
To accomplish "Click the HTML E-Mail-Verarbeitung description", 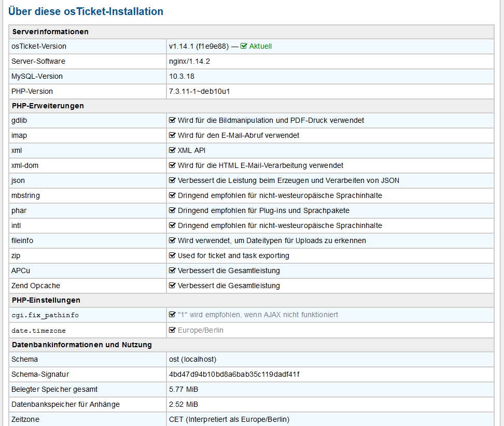I will (x=261, y=165).
